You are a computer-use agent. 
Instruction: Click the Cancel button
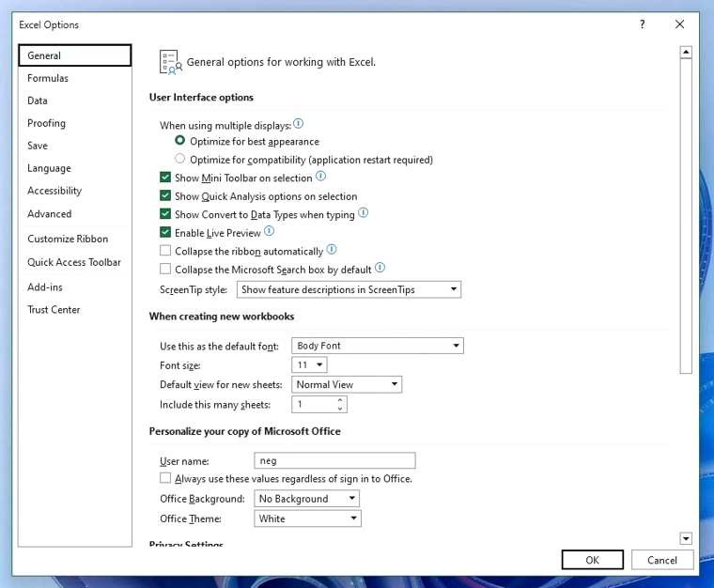pyautogui.click(x=662, y=560)
